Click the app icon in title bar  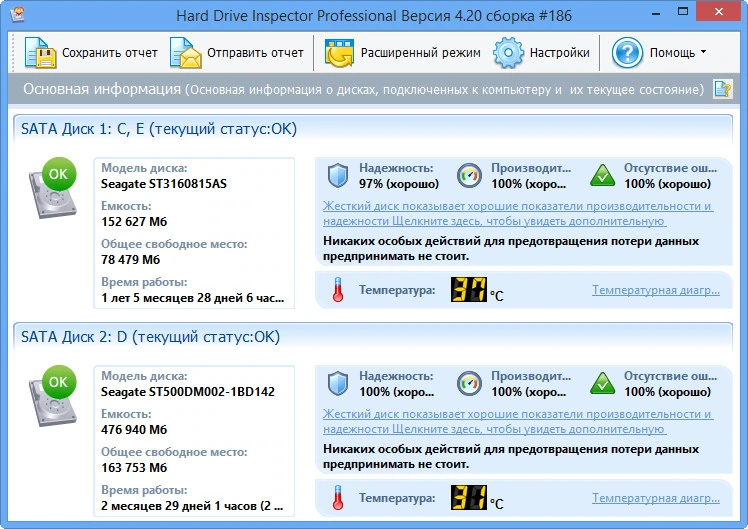[18, 15]
